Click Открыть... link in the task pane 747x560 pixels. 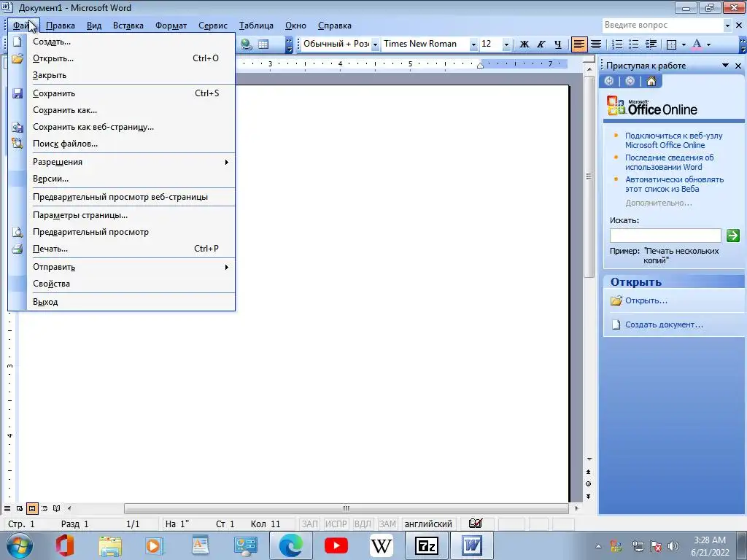point(646,300)
